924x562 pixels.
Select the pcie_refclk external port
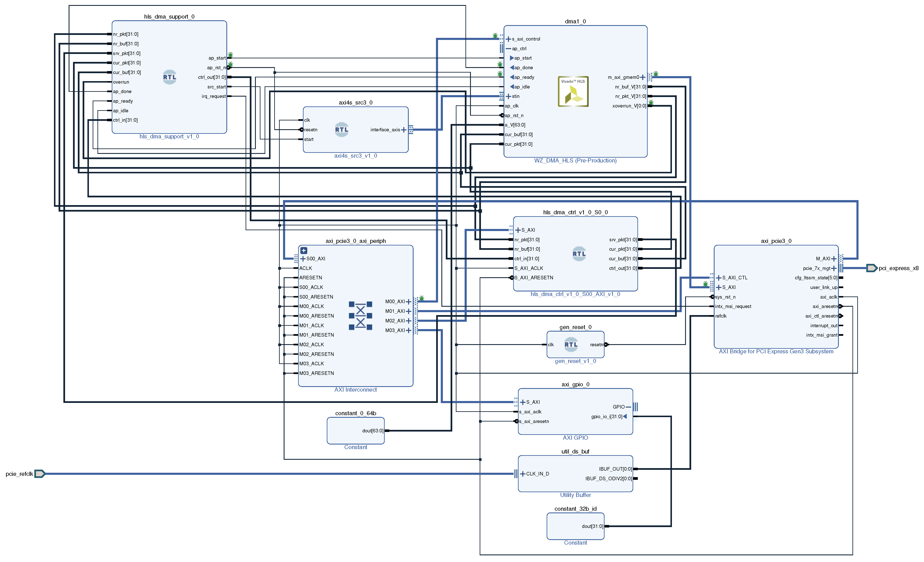pos(40,474)
